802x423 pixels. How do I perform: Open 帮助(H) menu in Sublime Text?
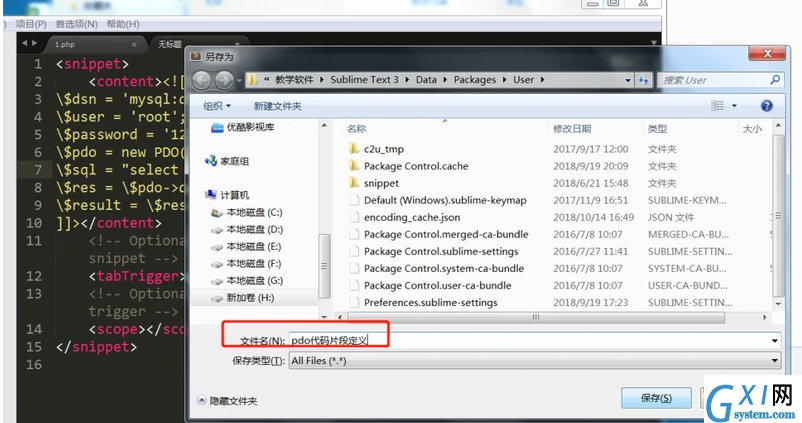point(123,24)
